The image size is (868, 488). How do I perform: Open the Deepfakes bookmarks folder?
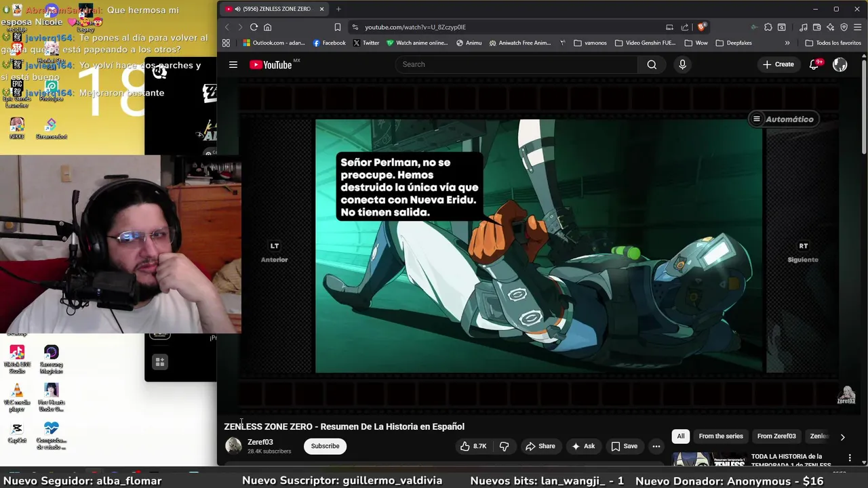[x=734, y=43]
